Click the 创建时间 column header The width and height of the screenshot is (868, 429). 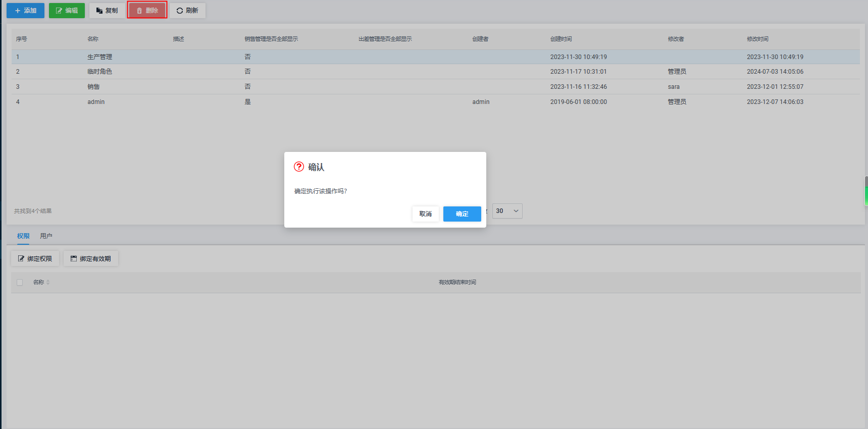[561, 39]
